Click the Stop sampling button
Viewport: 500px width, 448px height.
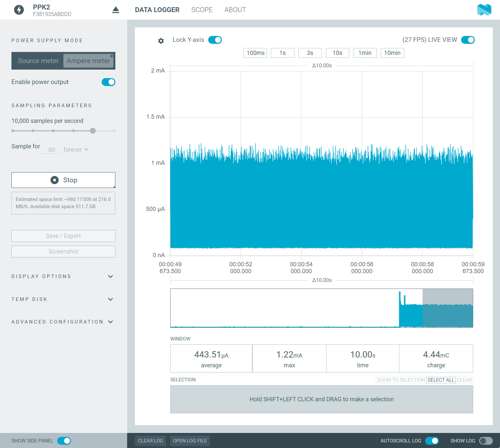point(63,180)
